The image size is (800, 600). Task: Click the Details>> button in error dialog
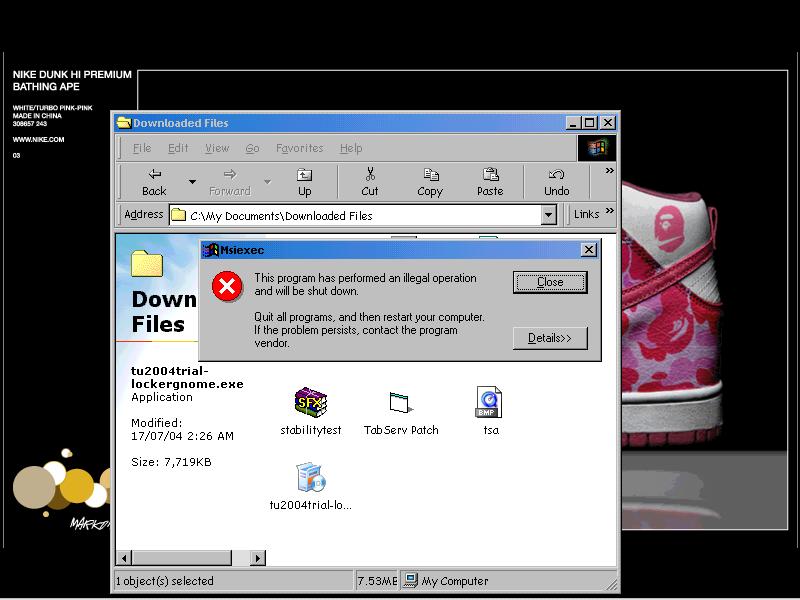550,338
